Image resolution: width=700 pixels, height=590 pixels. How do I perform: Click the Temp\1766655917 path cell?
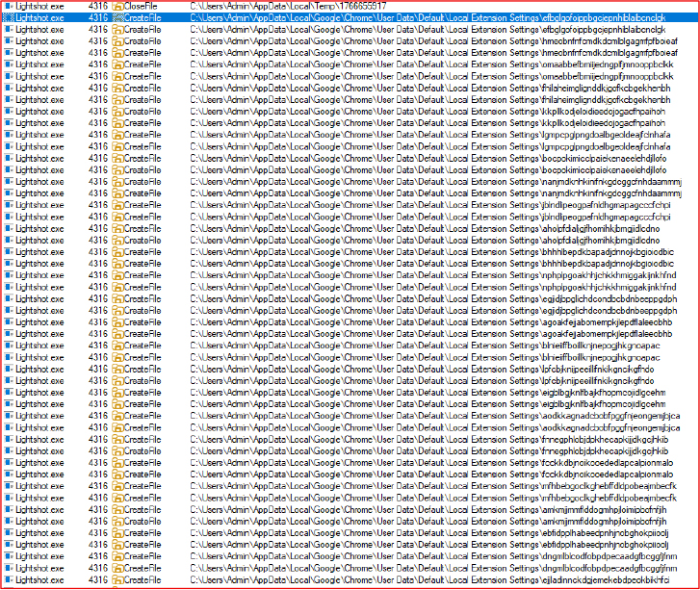click(x=288, y=6)
